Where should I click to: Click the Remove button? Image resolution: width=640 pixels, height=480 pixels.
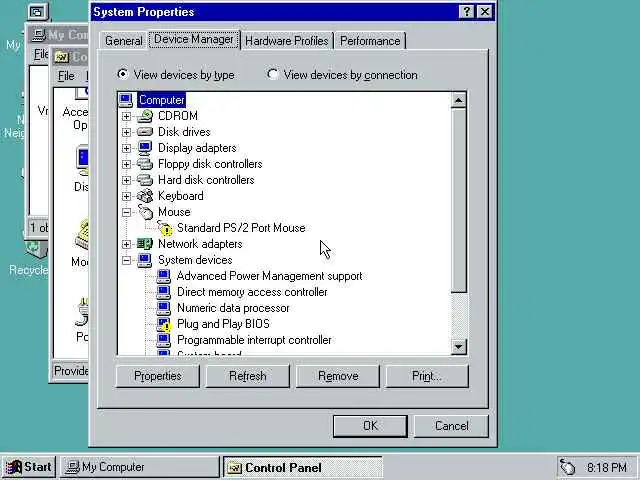coord(338,376)
